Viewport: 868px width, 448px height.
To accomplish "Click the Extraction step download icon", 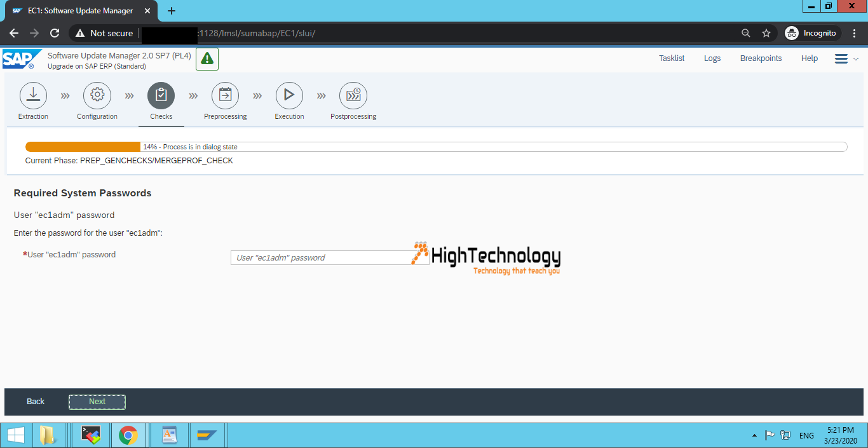I will [34, 95].
